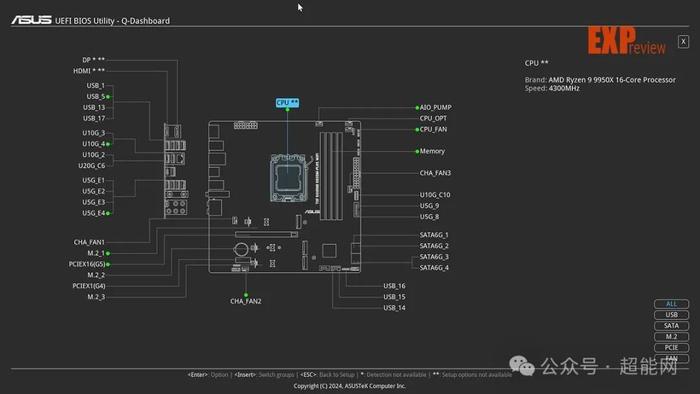Select the SATA6G_1 port label
This screenshot has height=394, width=700.
click(434, 235)
